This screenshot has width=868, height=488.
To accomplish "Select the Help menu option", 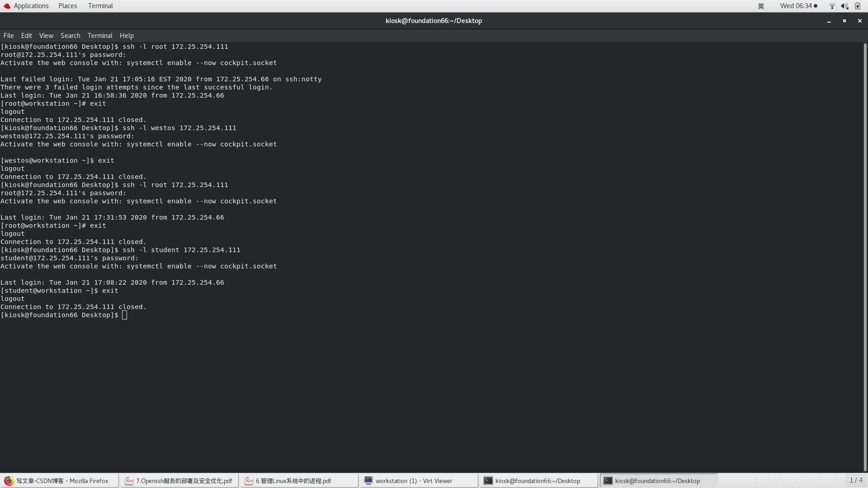I will pyautogui.click(x=127, y=35).
